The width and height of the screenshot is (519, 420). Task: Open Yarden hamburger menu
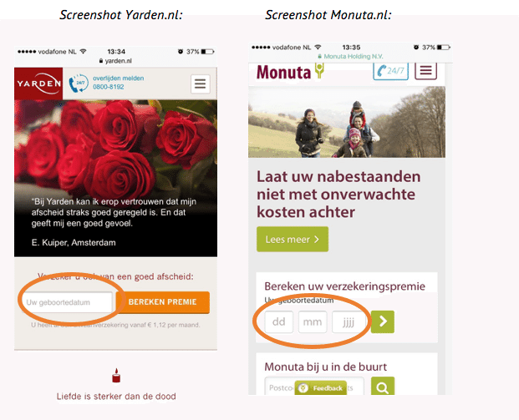coord(201,84)
